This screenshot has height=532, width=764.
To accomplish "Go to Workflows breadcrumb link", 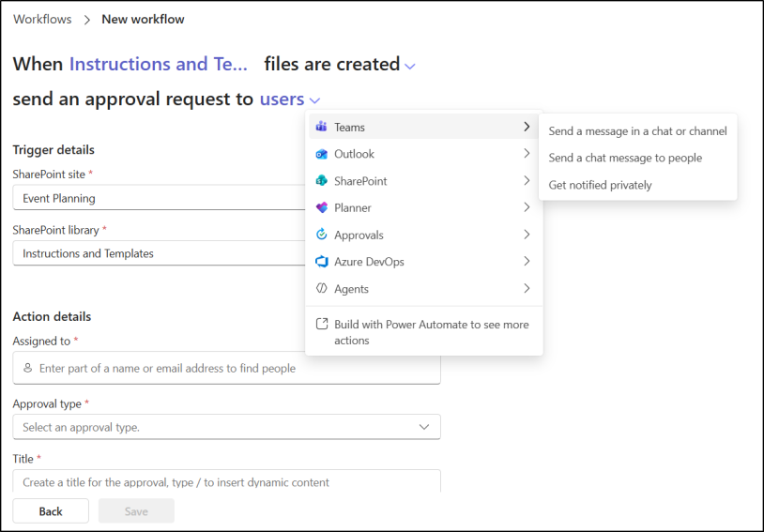I will pyautogui.click(x=42, y=20).
